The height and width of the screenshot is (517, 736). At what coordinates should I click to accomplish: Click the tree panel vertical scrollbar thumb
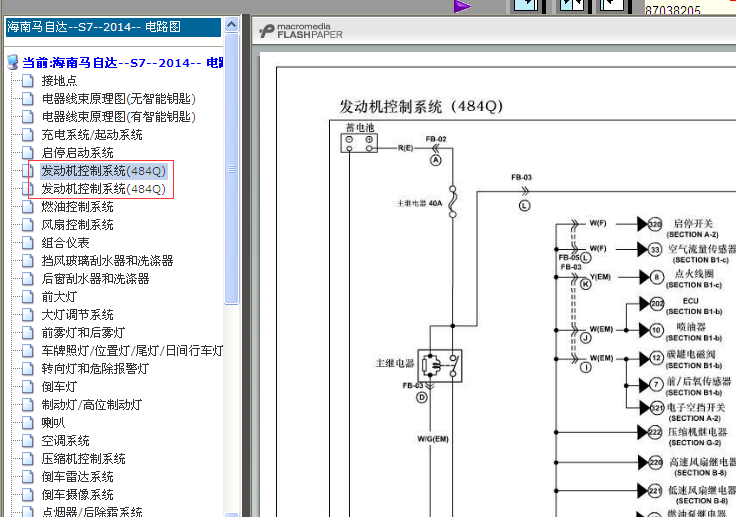point(231,169)
